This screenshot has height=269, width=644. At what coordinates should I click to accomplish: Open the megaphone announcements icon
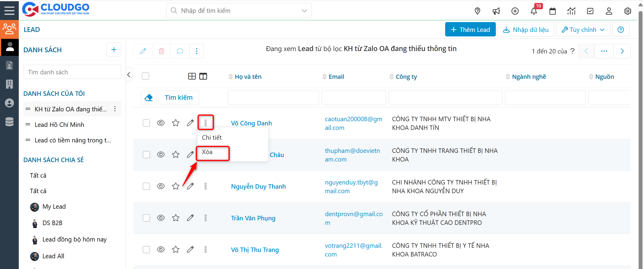(496, 11)
